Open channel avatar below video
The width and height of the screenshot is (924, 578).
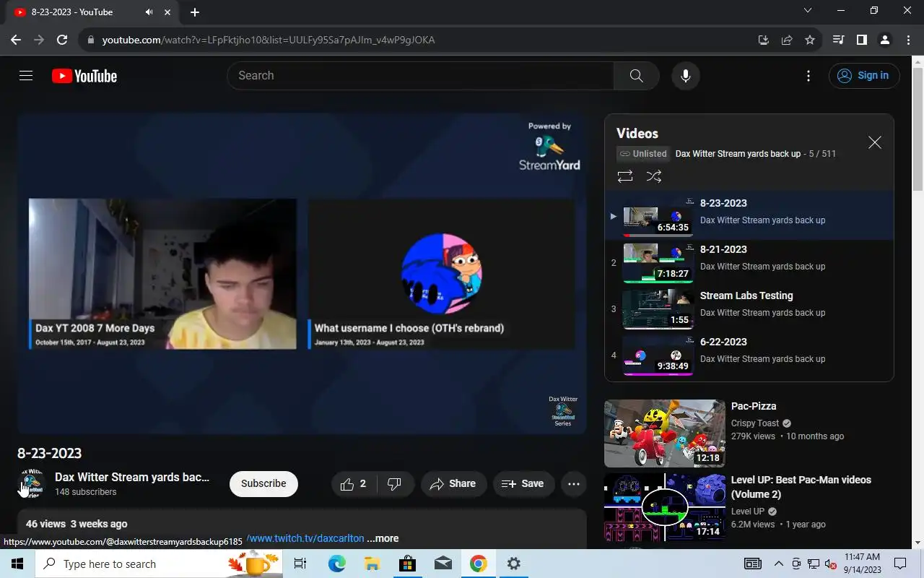pos(32,484)
